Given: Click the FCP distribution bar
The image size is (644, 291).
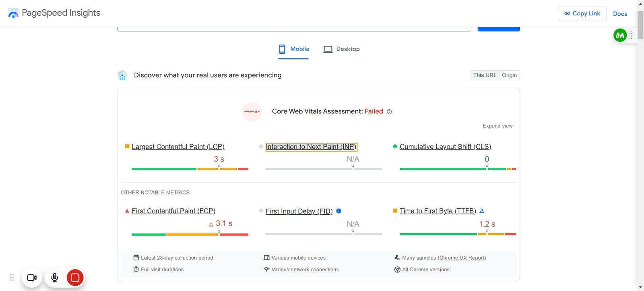Looking at the screenshot, I should pos(190,234).
